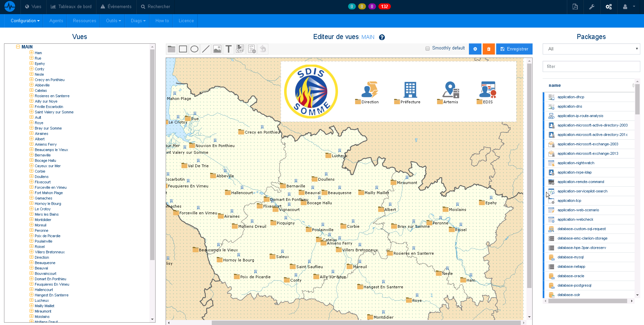Expand the Ham node in the Vues tree
The width and height of the screenshot is (644, 325).
click(31, 53)
